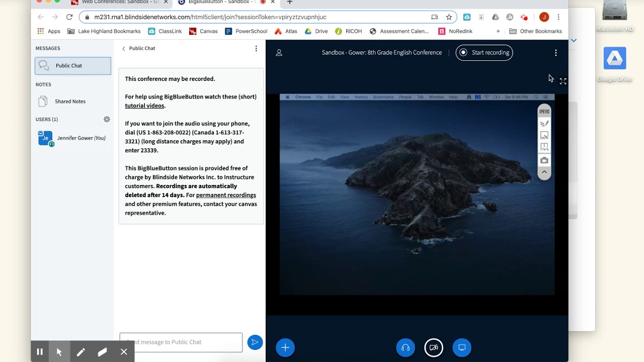Image resolution: width=644 pixels, height=362 pixels.
Task: Select the IPEVO camera snapshot tool
Action: pyautogui.click(x=544, y=160)
